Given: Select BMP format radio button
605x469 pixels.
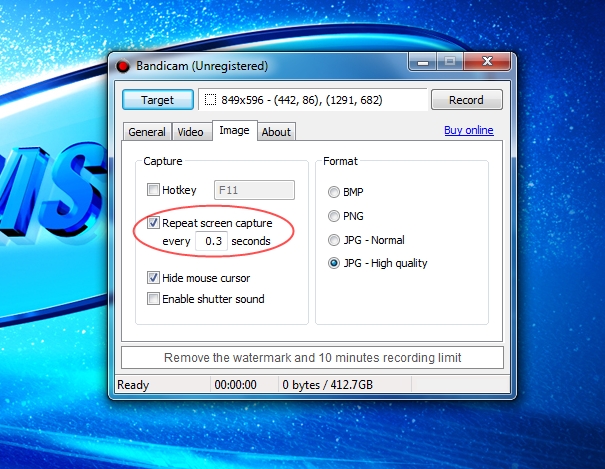Looking at the screenshot, I should (x=334, y=192).
